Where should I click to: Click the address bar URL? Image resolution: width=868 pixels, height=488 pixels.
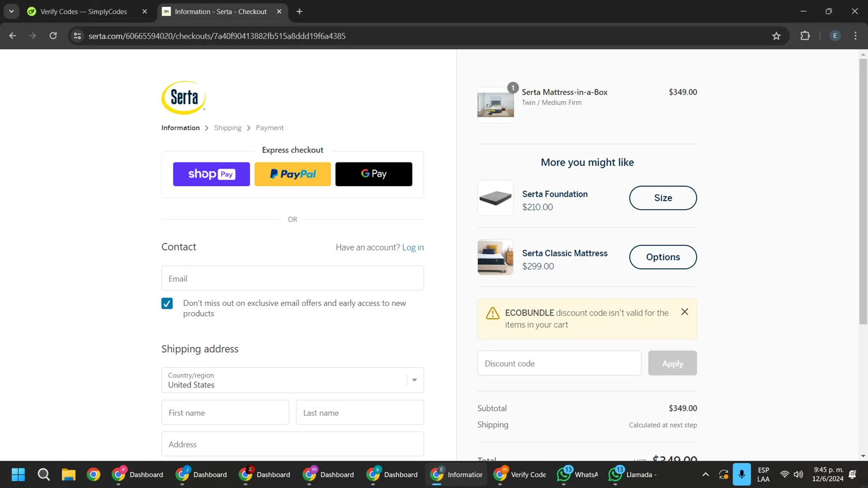217,36
